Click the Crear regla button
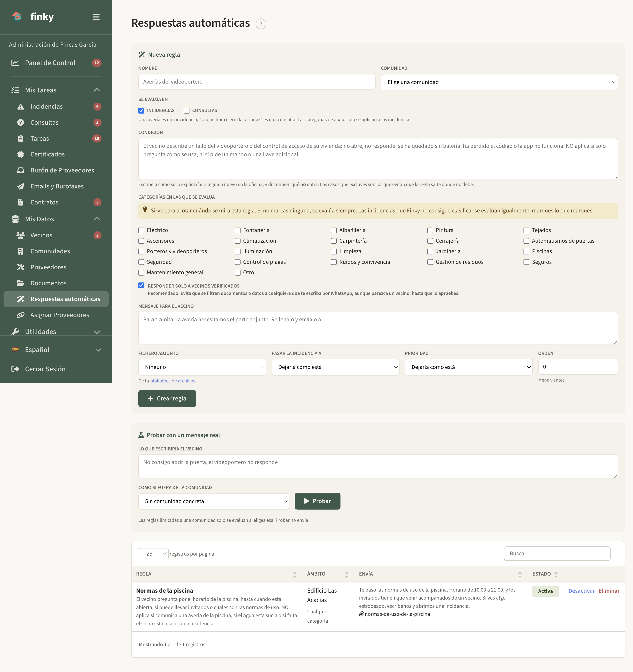The image size is (633, 672). click(167, 398)
